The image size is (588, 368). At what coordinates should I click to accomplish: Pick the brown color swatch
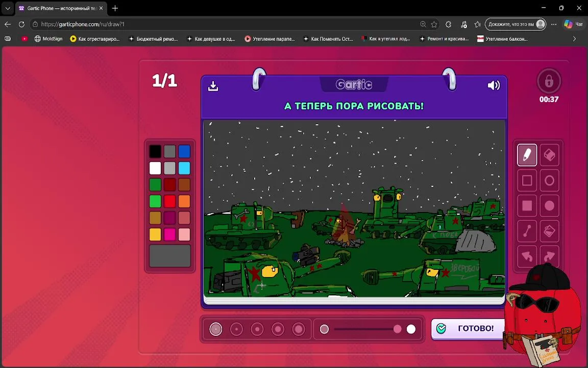coord(184,185)
